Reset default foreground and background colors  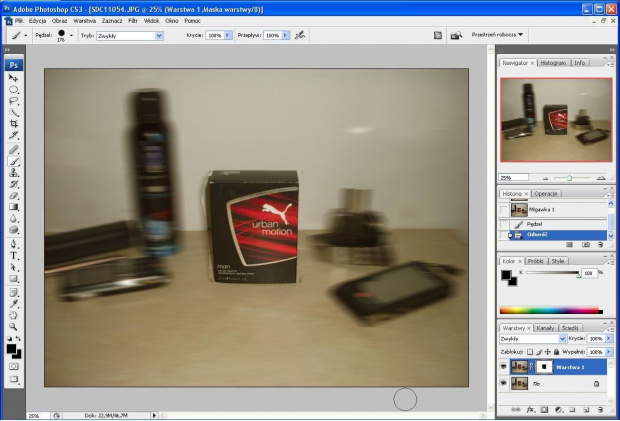tap(9, 339)
